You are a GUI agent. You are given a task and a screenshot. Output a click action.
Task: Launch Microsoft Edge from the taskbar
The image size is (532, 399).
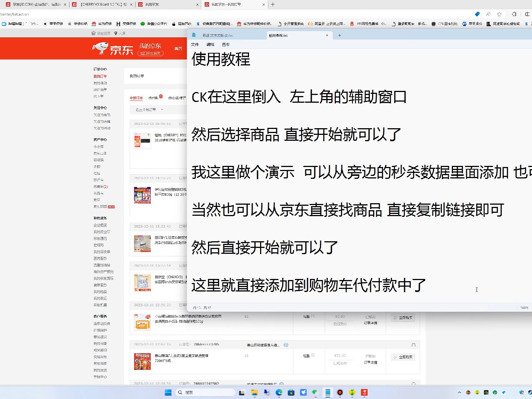(x=279, y=392)
